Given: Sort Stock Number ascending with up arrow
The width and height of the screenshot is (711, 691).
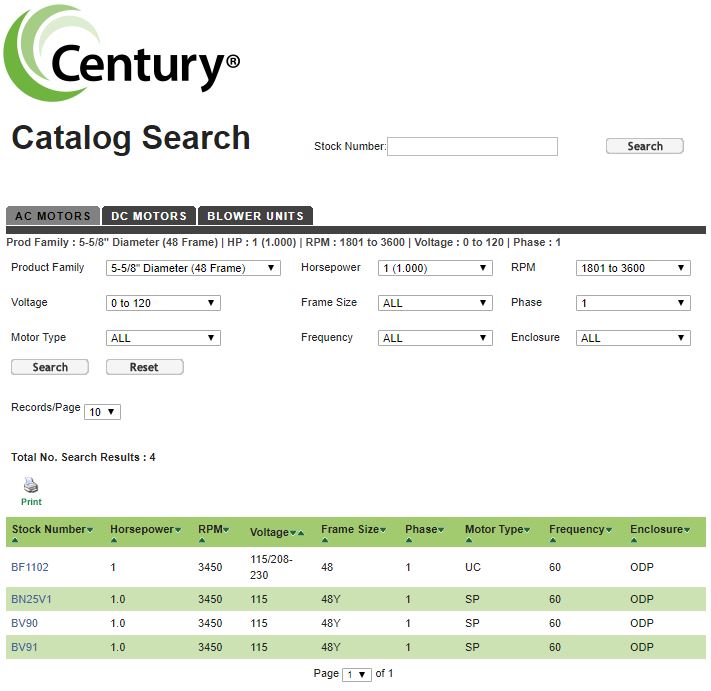Looking at the screenshot, I should (15, 540).
